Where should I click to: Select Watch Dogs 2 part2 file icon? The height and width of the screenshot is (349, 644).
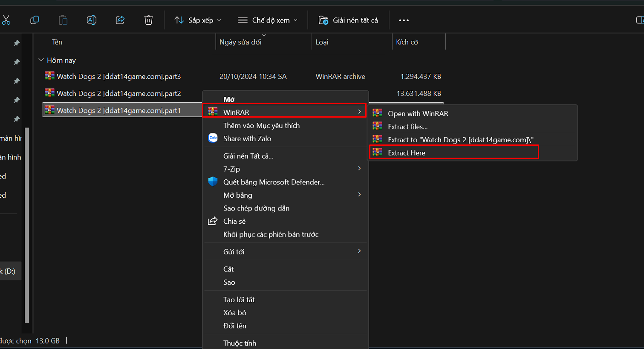click(50, 93)
